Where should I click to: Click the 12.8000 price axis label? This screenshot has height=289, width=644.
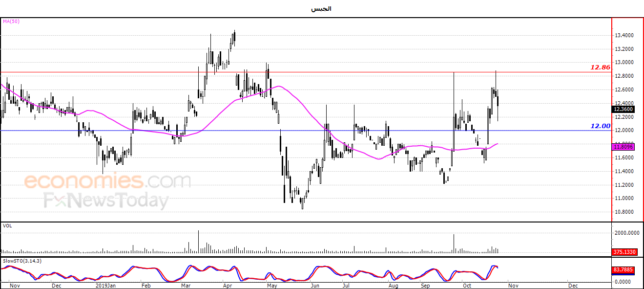click(x=624, y=76)
